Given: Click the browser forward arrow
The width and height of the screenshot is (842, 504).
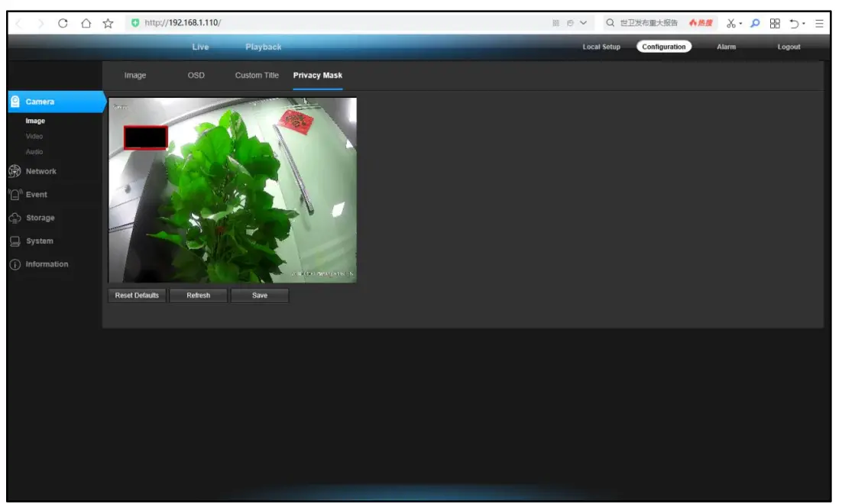Looking at the screenshot, I should point(40,23).
